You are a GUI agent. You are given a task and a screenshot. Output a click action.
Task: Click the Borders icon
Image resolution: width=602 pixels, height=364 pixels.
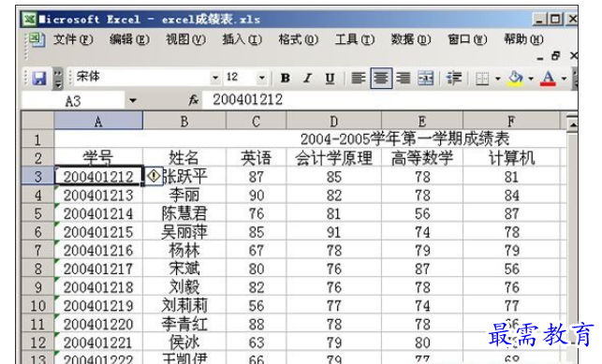pos(482,79)
